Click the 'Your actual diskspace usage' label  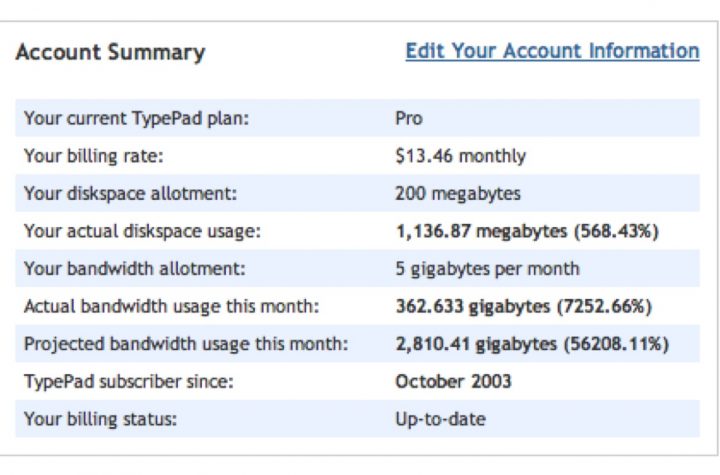(142, 231)
